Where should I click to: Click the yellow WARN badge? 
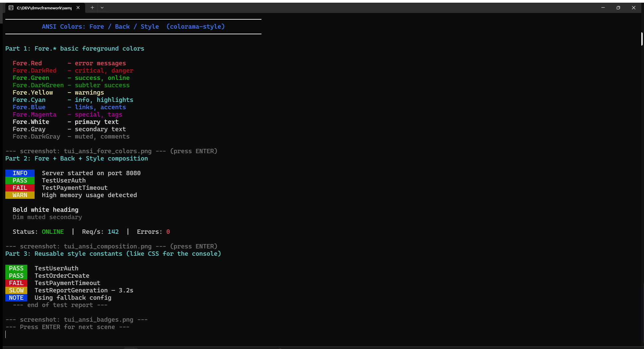20,195
